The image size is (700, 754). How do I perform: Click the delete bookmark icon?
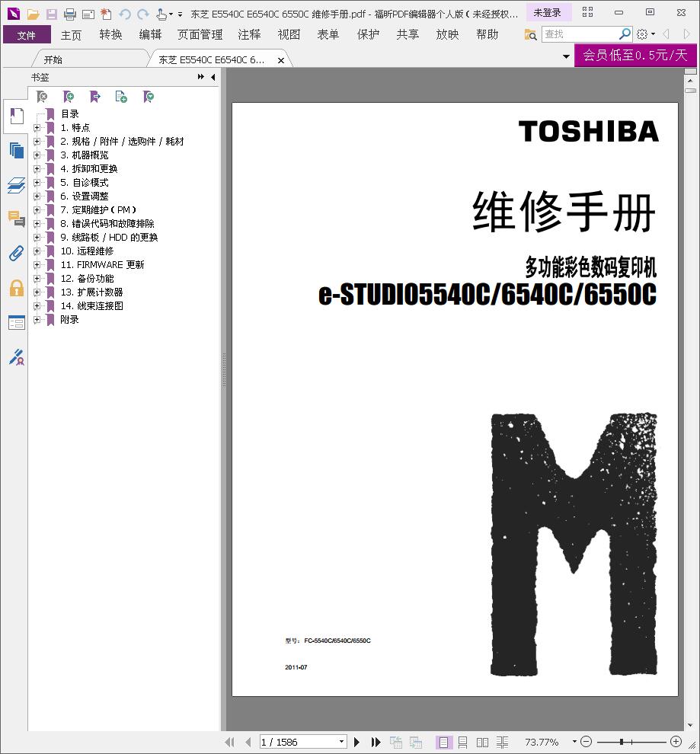(x=43, y=97)
